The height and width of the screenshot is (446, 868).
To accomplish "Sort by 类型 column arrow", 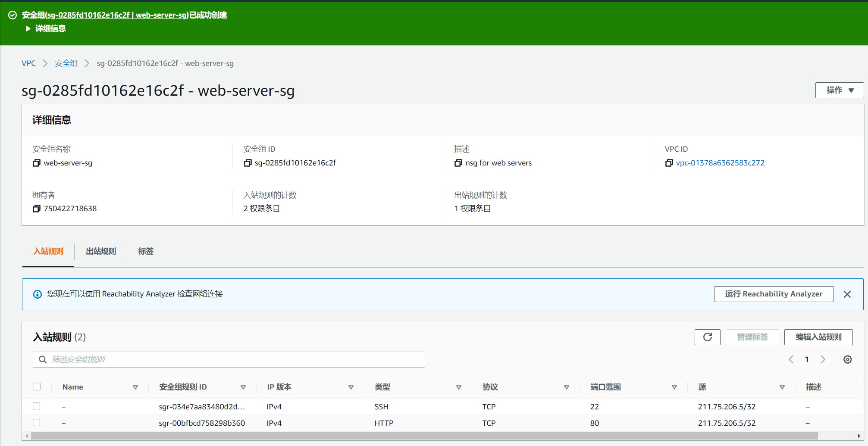I will pyautogui.click(x=459, y=387).
